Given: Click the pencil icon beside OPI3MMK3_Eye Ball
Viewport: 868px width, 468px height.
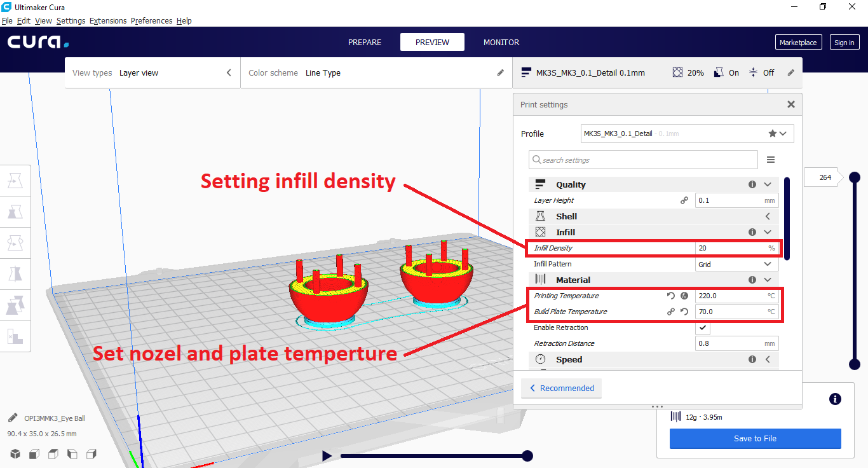Looking at the screenshot, I should (x=13, y=418).
